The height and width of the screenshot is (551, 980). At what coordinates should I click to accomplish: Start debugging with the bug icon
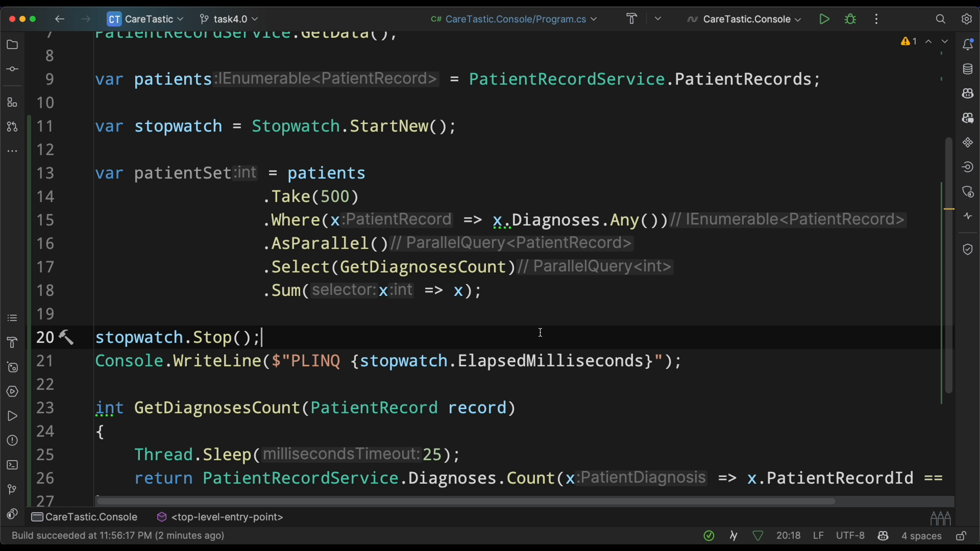coord(850,19)
